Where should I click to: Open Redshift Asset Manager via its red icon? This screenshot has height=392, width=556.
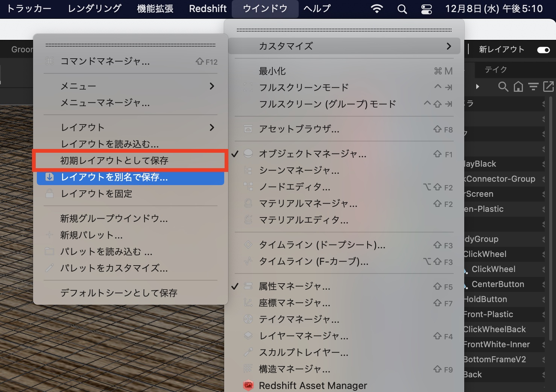point(248,385)
